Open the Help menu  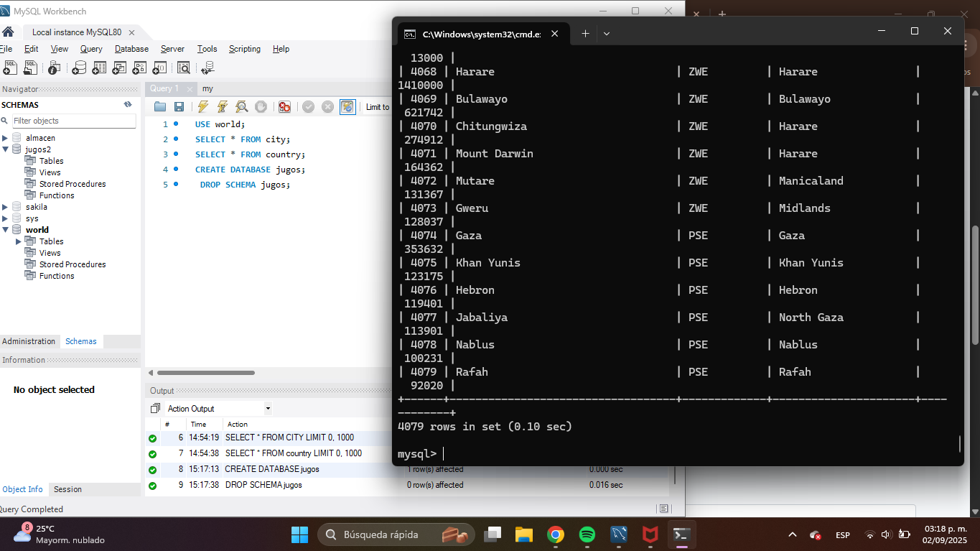click(281, 49)
